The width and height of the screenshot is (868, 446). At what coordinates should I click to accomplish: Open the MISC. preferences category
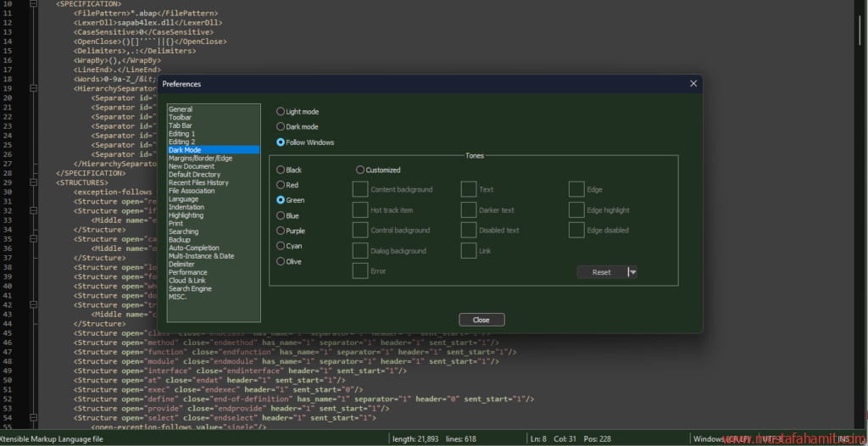179,297
